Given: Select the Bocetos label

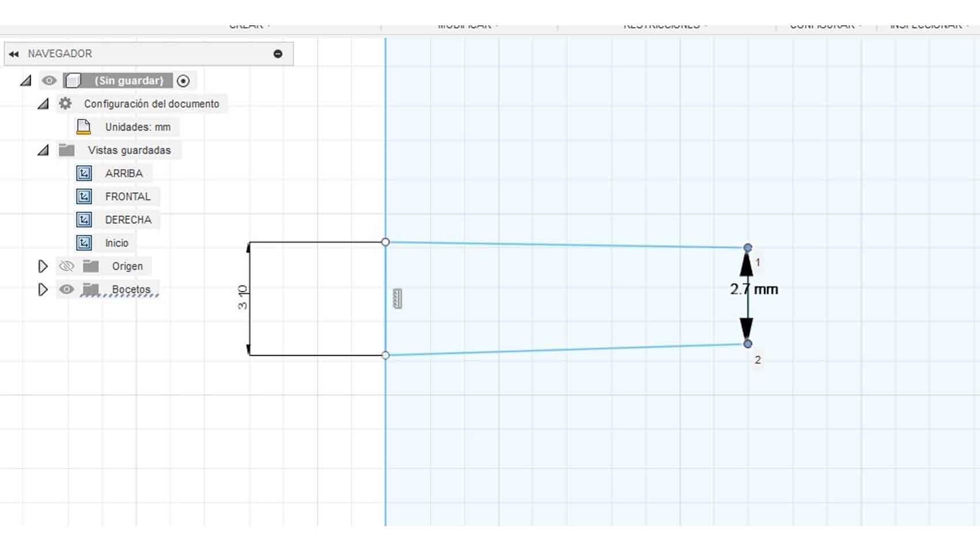Looking at the screenshot, I should (131, 289).
